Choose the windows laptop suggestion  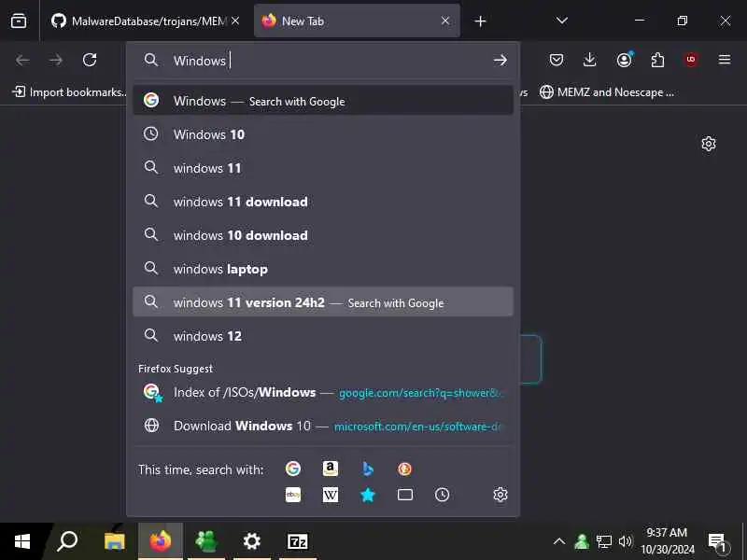(x=323, y=269)
